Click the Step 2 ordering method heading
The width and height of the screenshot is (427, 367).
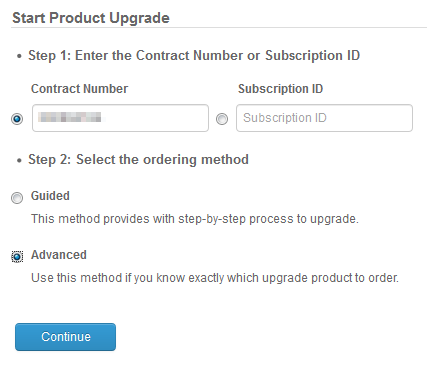tap(138, 159)
